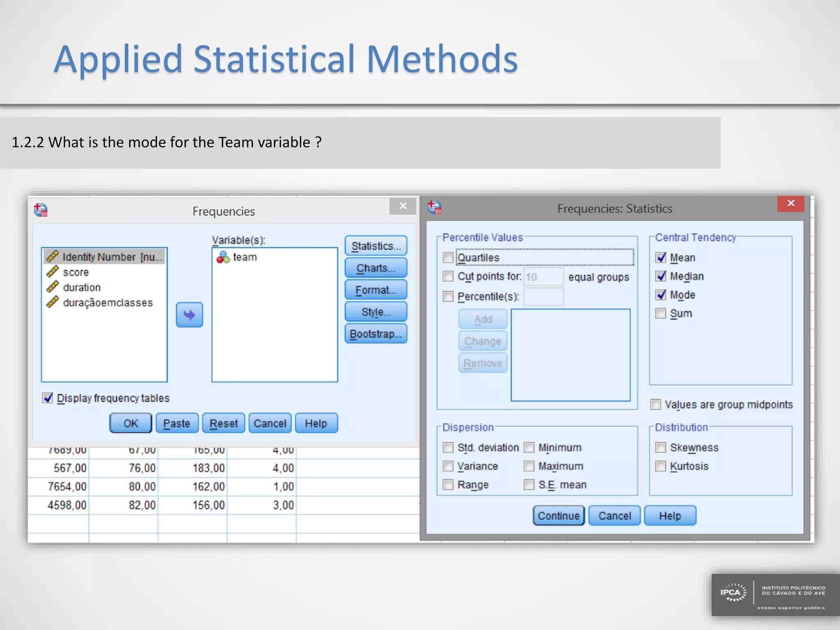Click the Paste button
The height and width of the screenshot is (630, 840).
coord(177,423)
